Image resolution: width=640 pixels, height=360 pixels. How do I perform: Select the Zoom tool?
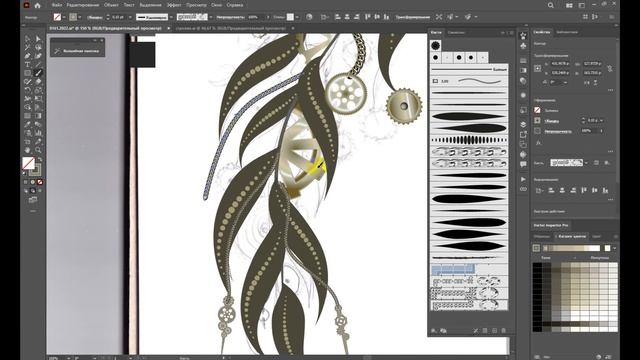click(x=38, y=150)
